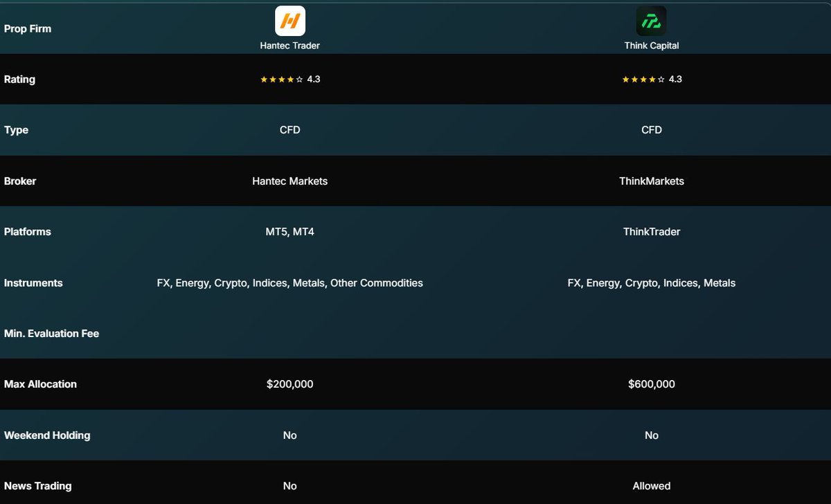Open the Hantec Trader name link
831x504 pixels.
[289, 45]
